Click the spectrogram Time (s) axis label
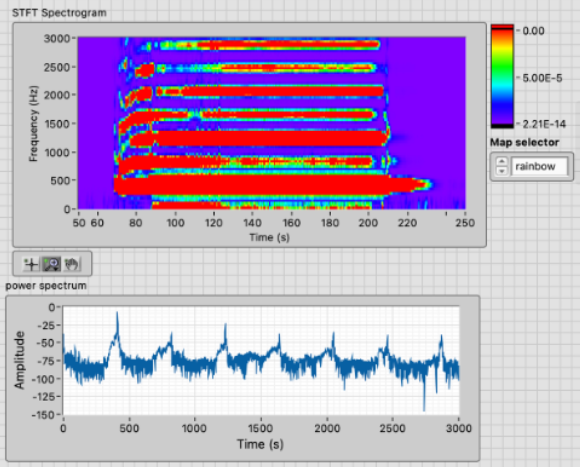The width and height of the screenshot is (580, 467). coord(269,237)
